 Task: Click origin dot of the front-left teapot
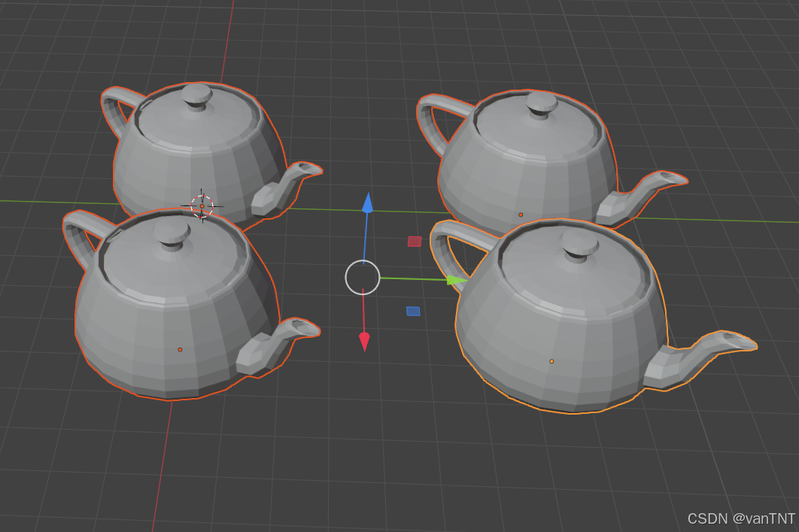[x=180, y=350]
